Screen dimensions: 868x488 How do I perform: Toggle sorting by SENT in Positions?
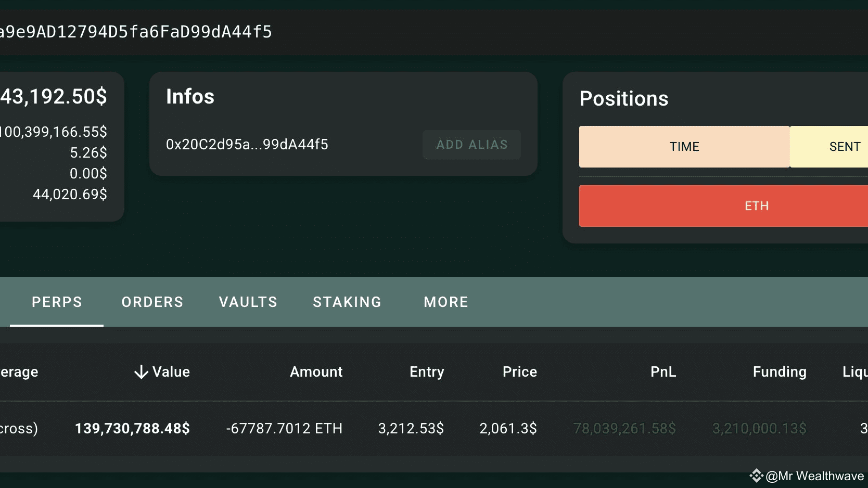tap(844, 146)
